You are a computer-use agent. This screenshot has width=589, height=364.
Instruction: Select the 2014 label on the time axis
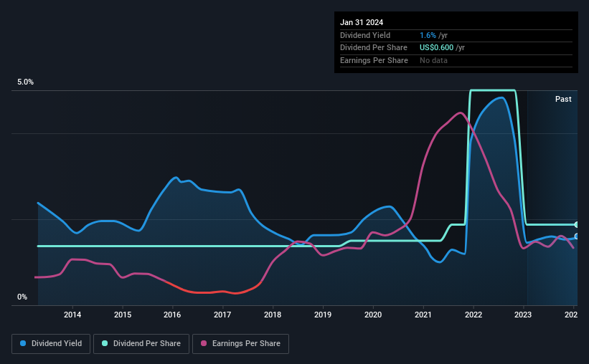click(72, 315)
